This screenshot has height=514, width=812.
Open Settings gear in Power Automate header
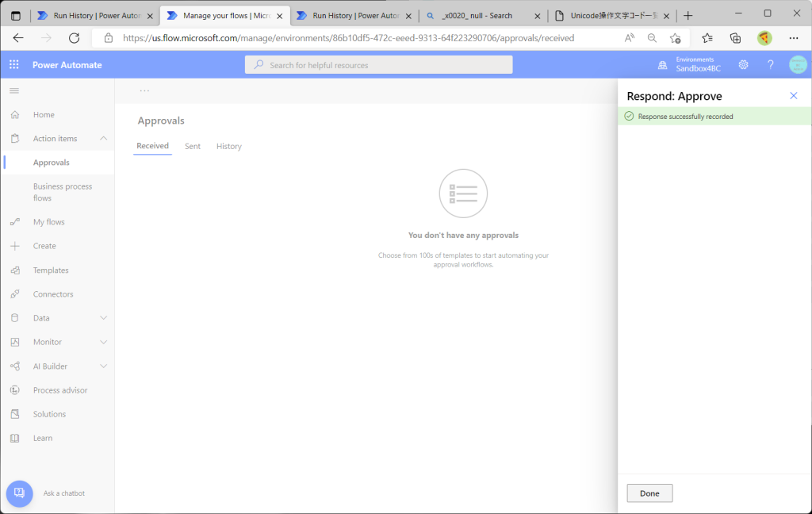[x=743, y=65]
